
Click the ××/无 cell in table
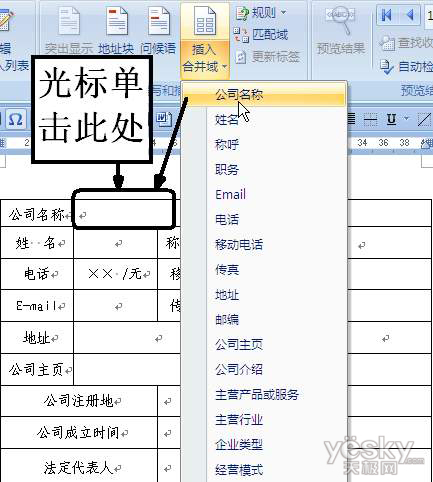(115, 274)
